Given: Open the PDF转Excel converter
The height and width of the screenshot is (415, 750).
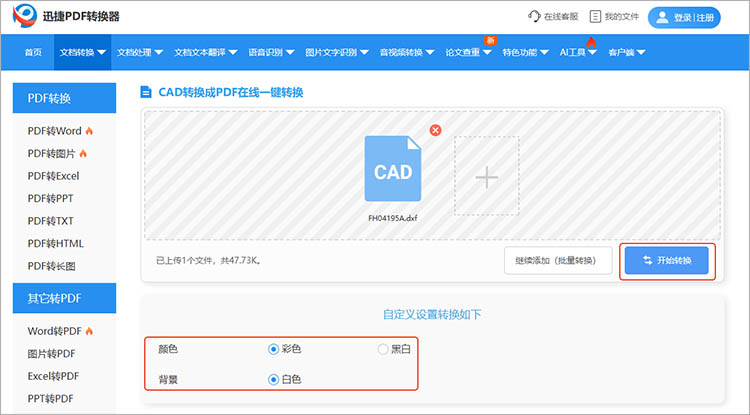Looking at the screenshot, I should click(x=53, y=176).
